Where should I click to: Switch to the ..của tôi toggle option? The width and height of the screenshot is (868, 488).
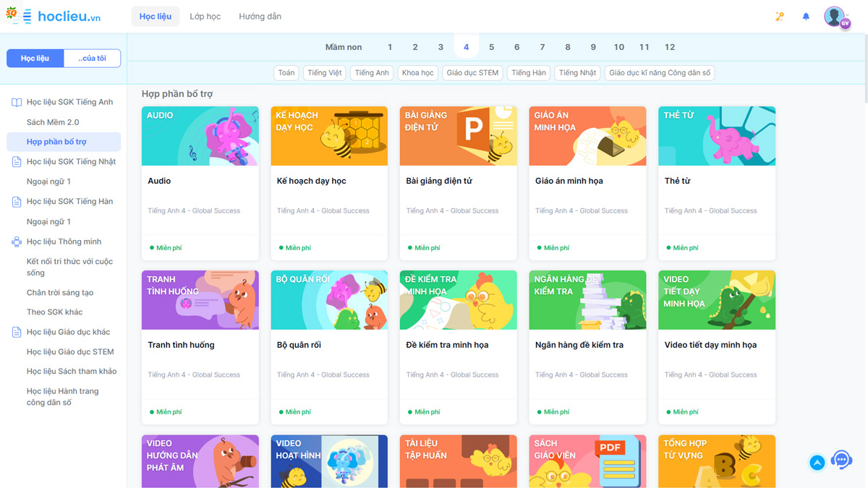92,58
